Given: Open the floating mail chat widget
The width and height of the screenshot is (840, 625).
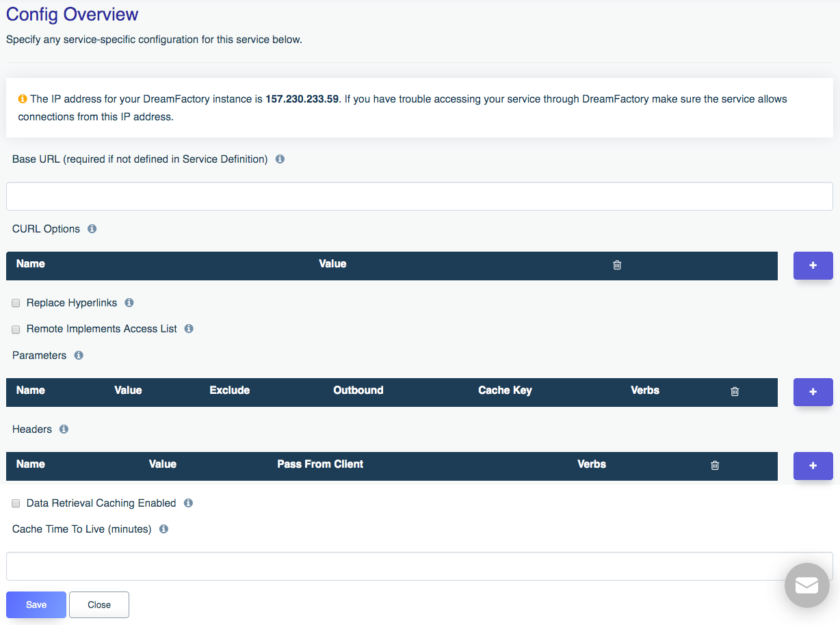Looking at the screenshot, I should [806, 585].
